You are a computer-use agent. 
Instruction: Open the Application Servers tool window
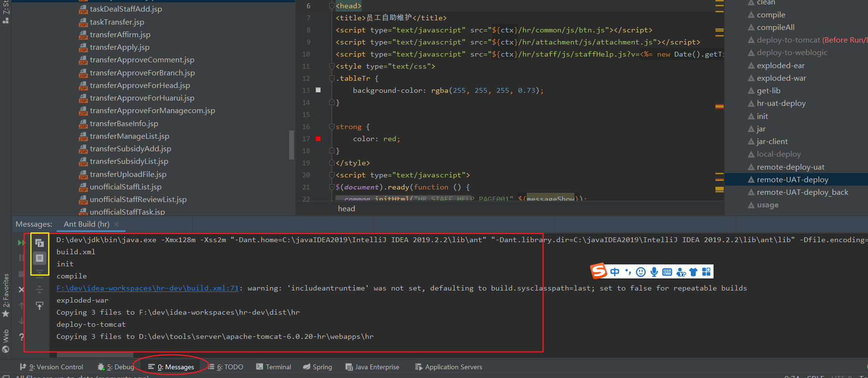pyautogui.click(x=449, y=367)
